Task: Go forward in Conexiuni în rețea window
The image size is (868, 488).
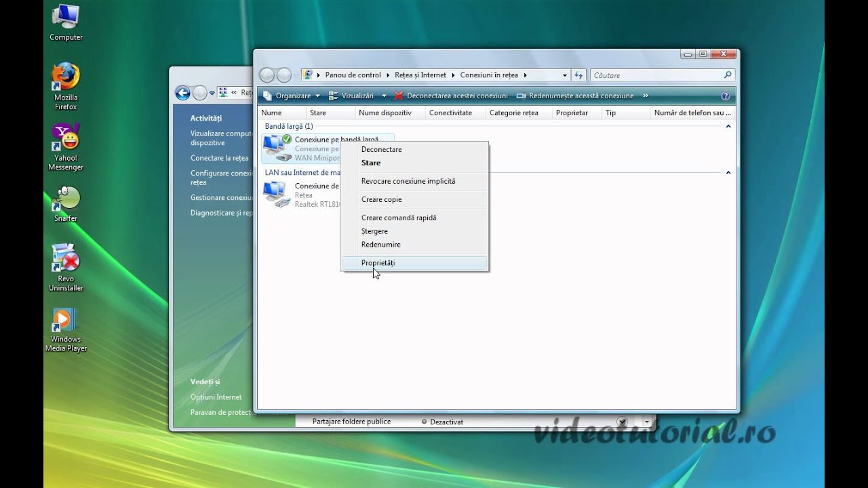Action: pyautogui.click(x=284, y=75)
